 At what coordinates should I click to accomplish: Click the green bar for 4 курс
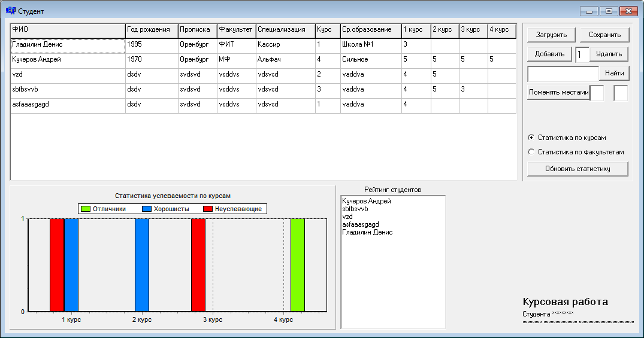pyautogui.click(x=298, y=265)
